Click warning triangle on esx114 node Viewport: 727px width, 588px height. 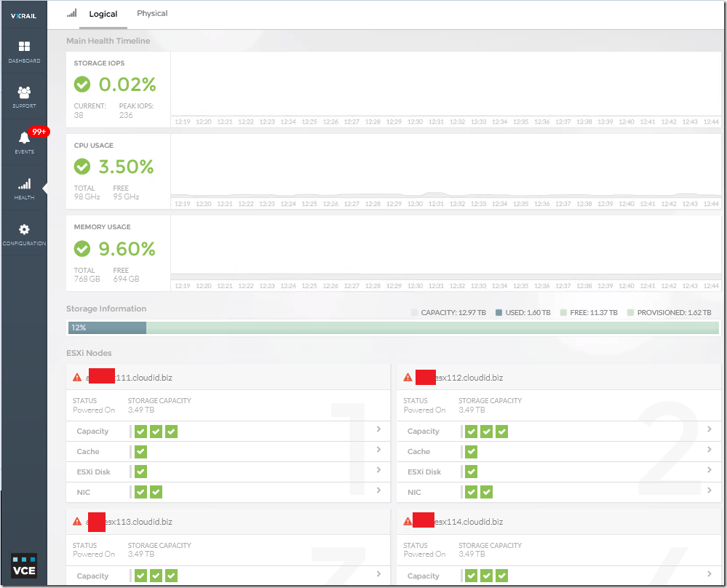pyautogui.click(x=408, y=521)
